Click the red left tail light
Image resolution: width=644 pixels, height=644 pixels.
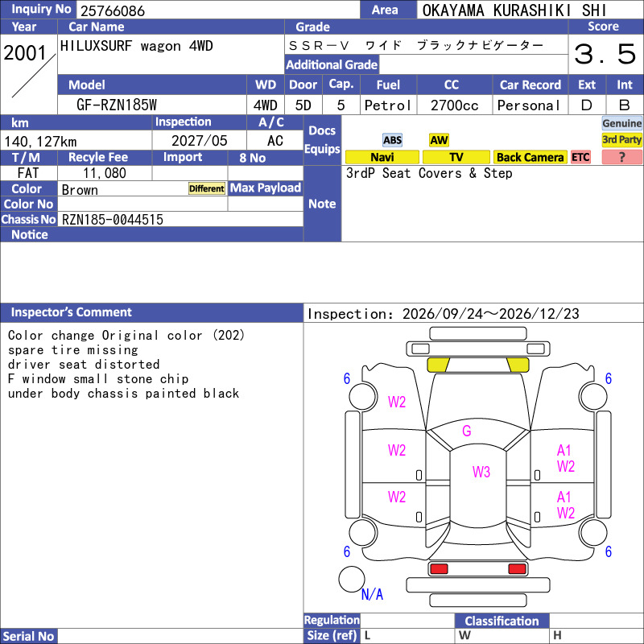tap(439, 569)
